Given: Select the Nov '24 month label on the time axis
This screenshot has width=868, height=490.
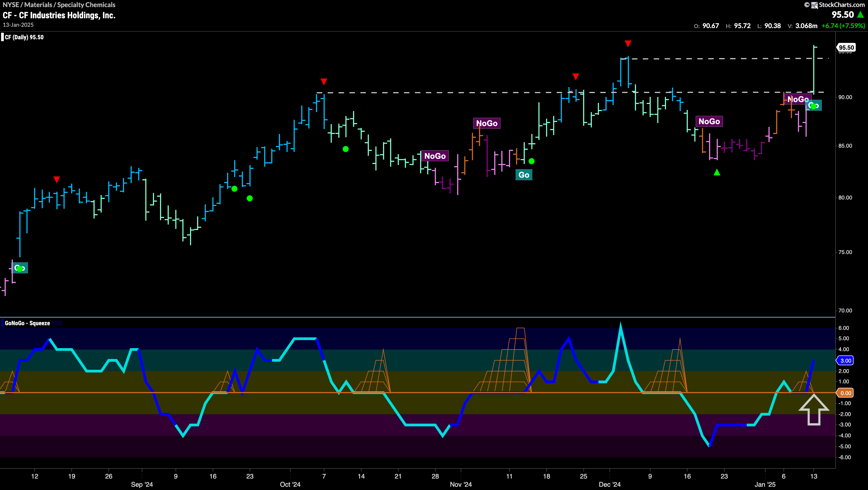Looking at the screenshot, I should pyautogui.click(x=461, y=485).
